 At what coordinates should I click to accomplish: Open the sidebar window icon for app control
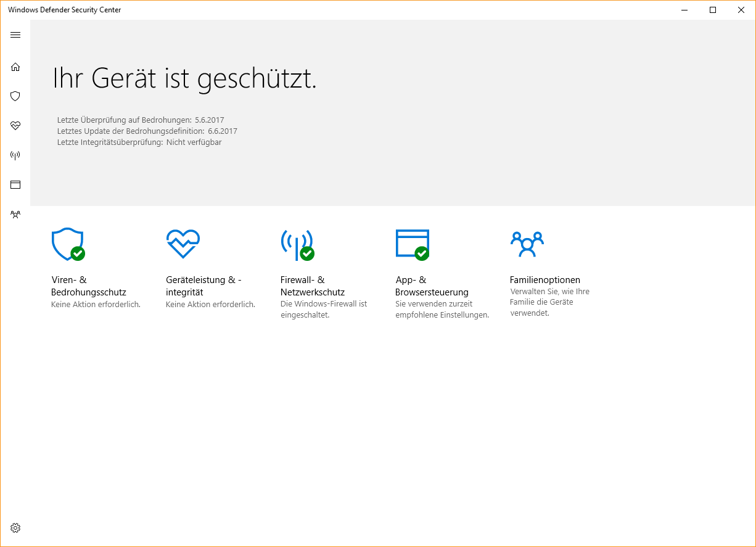tap(15, 184)
